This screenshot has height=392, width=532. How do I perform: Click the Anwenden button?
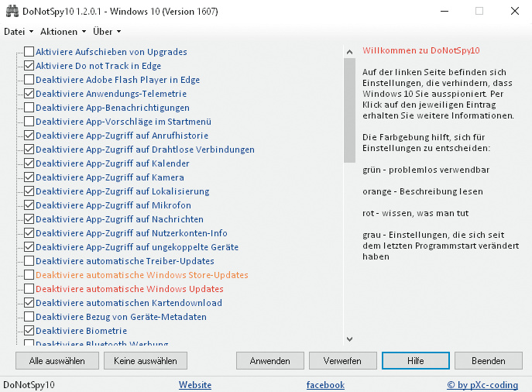[269, 361]
